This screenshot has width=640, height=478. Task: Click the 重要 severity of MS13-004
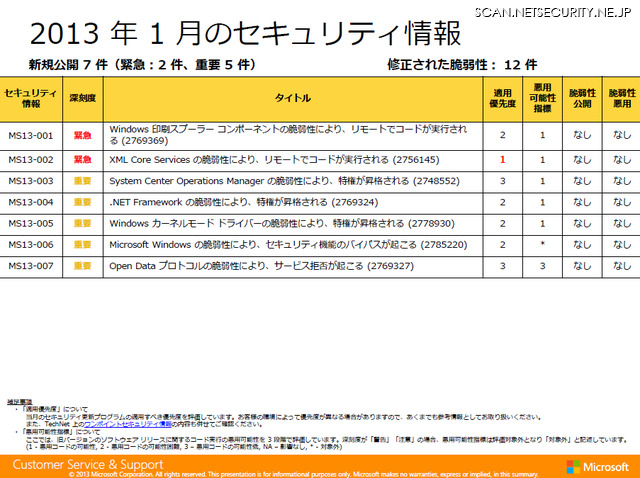[82, 202]
